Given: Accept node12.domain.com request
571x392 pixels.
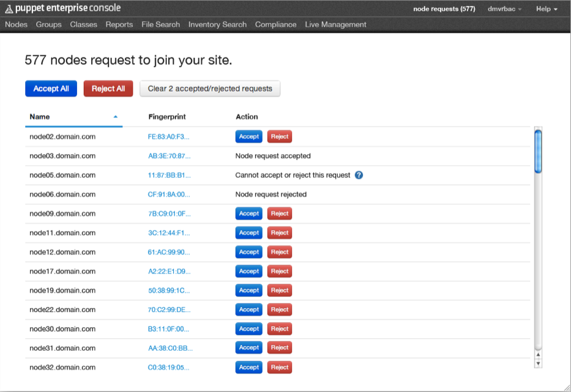Looking at the screenshot, I should (x=248, y=252).
